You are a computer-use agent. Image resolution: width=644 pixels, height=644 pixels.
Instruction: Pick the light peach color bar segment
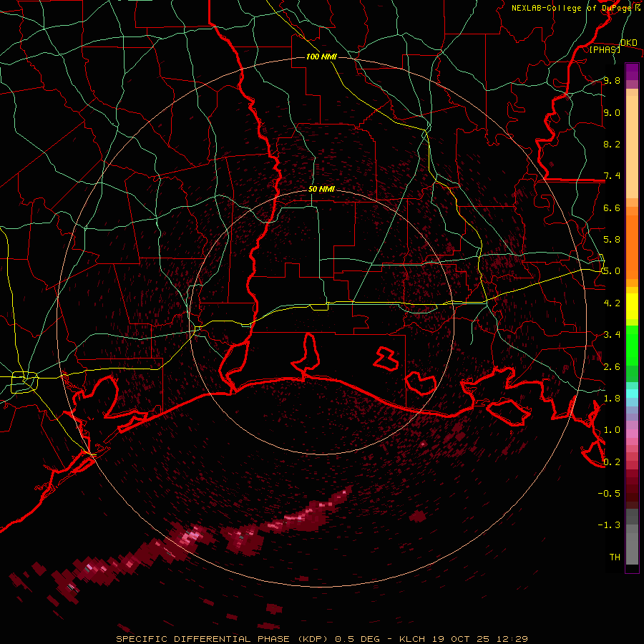(632, 148)
